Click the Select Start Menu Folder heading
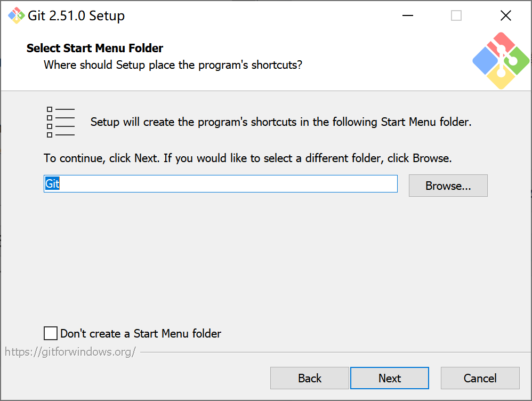The width and height of the screenshot is (532, 401). tap(94, 48)
